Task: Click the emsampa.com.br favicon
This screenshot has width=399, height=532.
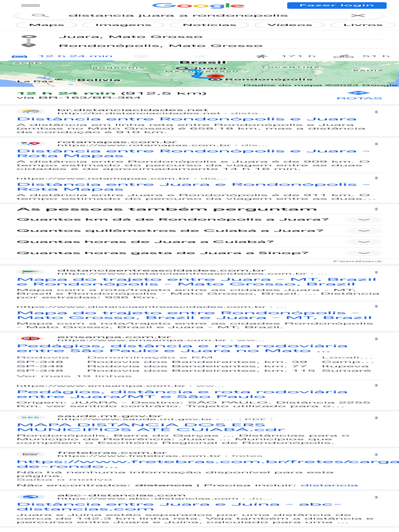Action: point(31,338)
